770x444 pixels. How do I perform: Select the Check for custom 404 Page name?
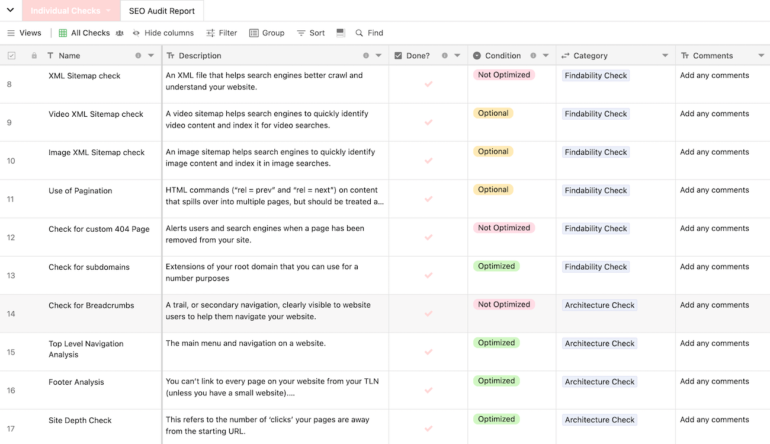click(x=99, y=229)
